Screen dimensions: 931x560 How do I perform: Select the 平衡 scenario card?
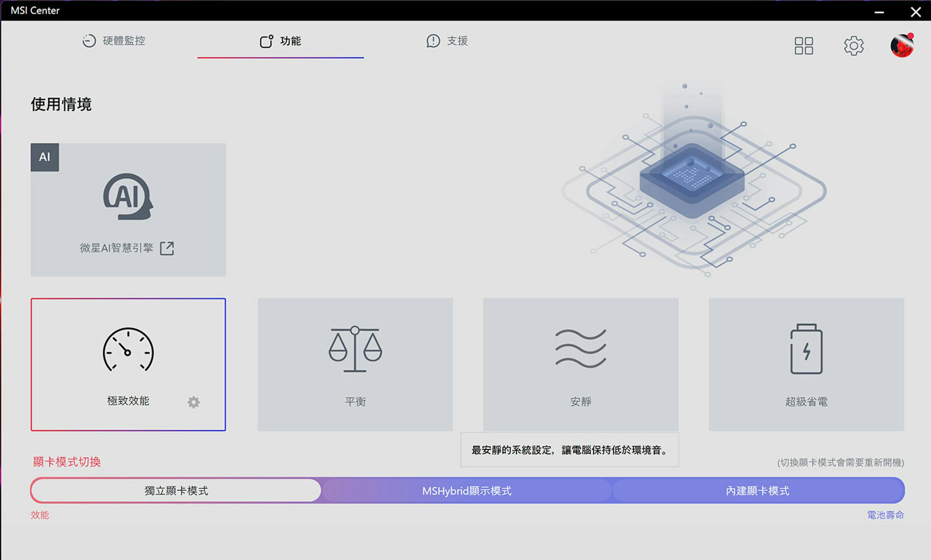click(355, 364)
